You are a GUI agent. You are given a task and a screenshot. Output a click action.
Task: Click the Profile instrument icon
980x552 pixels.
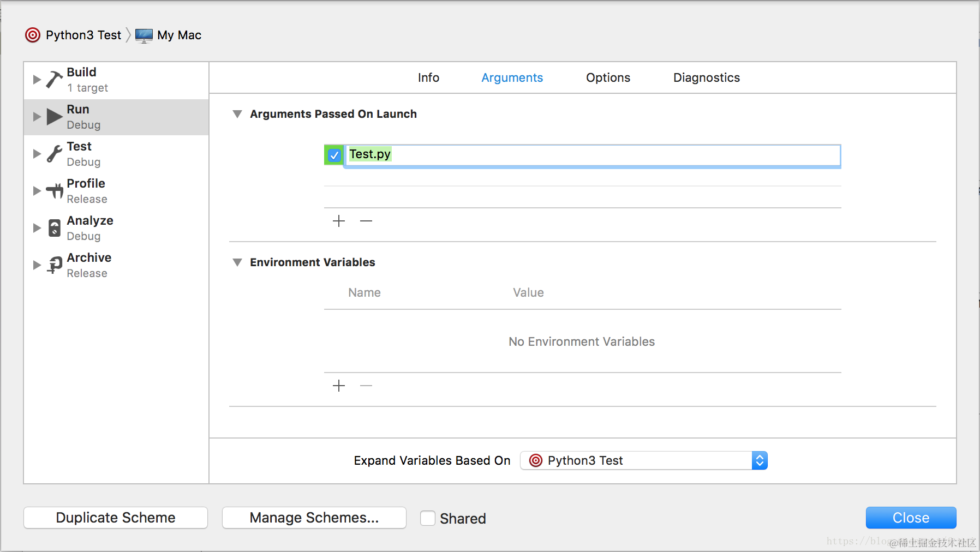[55, 191]
